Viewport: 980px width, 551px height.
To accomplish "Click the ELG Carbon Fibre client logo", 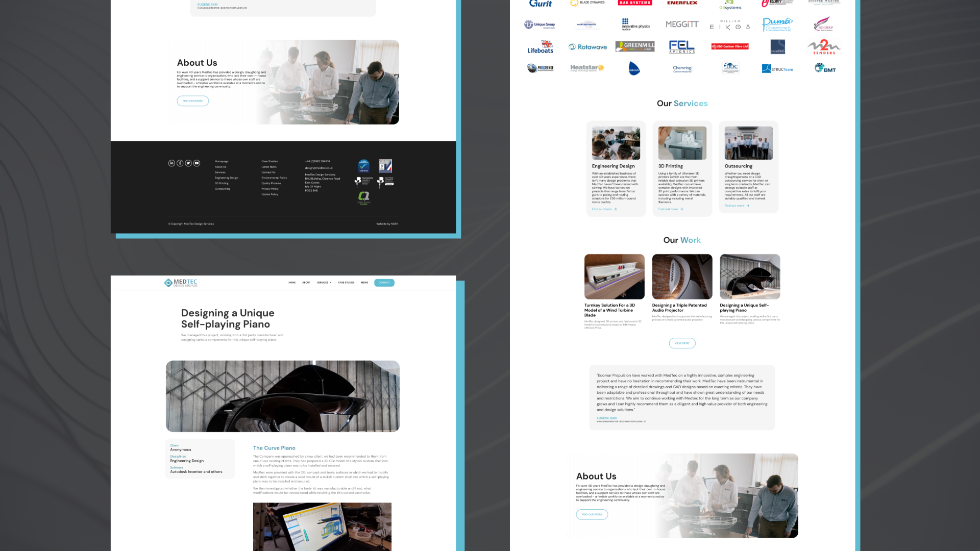I will click(x=730, y=46).
